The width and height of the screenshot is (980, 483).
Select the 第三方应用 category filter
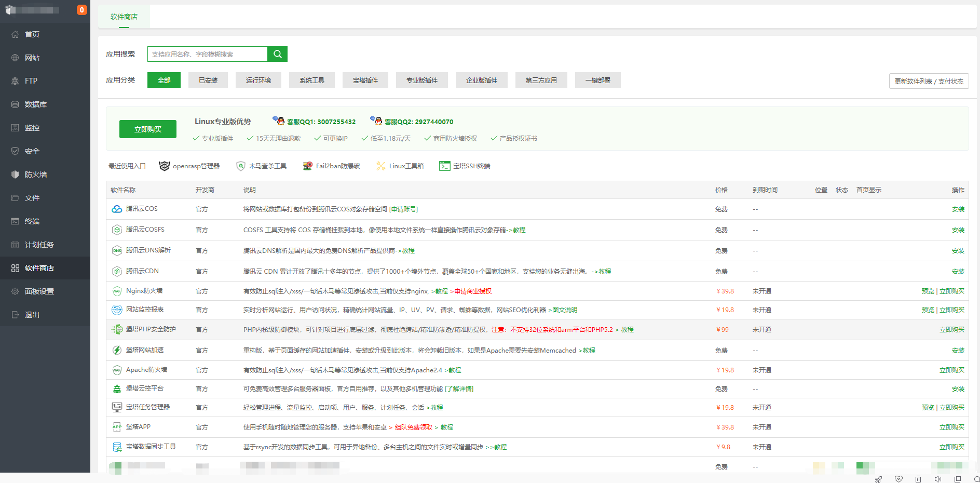click(541, 80)
